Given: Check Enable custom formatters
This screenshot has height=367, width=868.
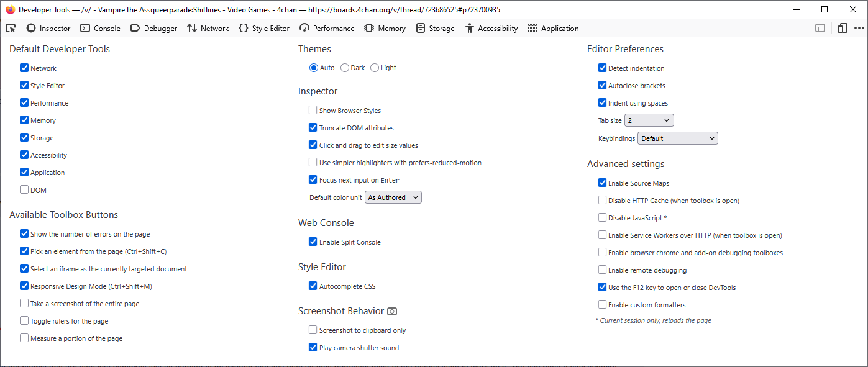Looking at the screenshot, I should point(602,305).
